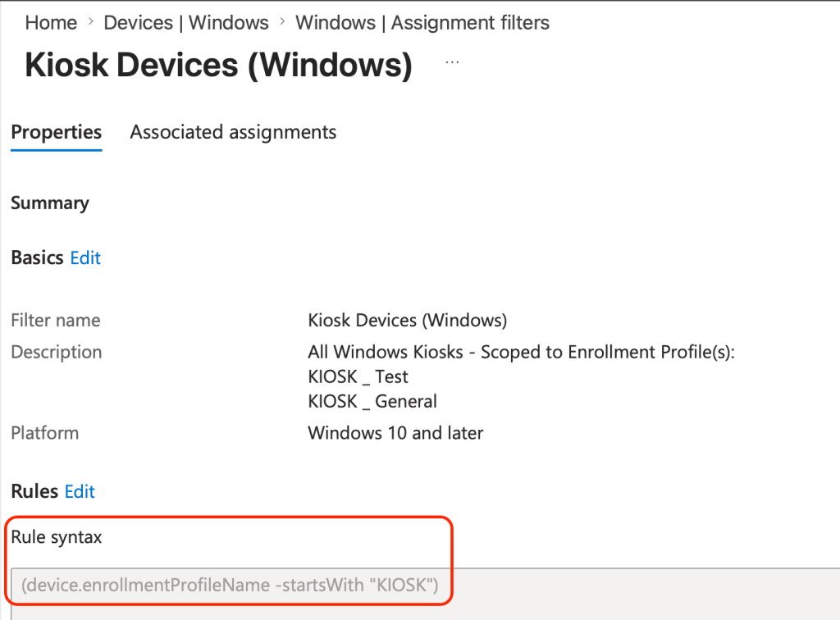This screenshot has width=840, height=620.
Task: Open the ellipsis more options menu
Action: click(452, 63)
